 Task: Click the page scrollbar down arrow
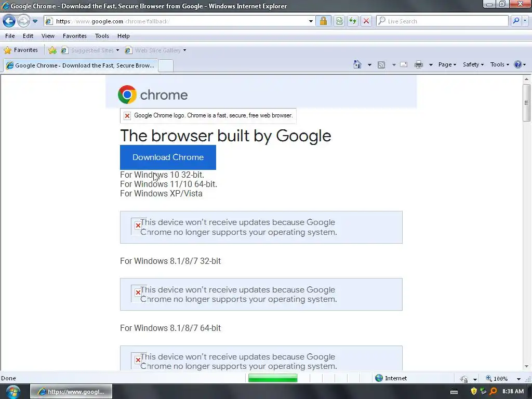[x=526, y=366]
